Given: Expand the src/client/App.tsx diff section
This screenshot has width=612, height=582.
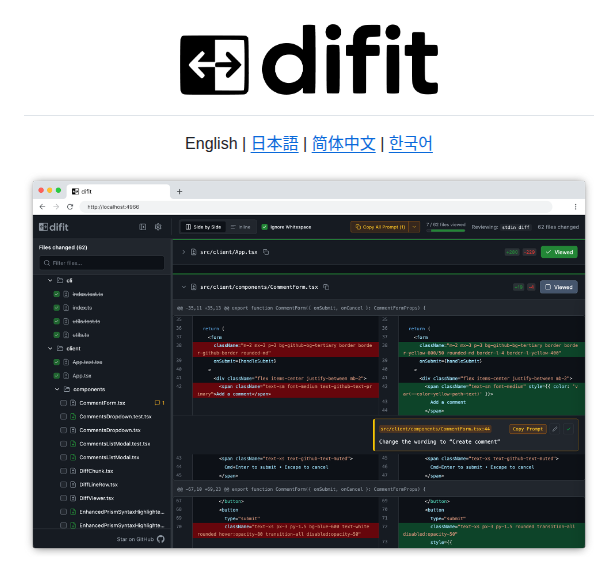Looking at the screenshot, I should [183, 252].
